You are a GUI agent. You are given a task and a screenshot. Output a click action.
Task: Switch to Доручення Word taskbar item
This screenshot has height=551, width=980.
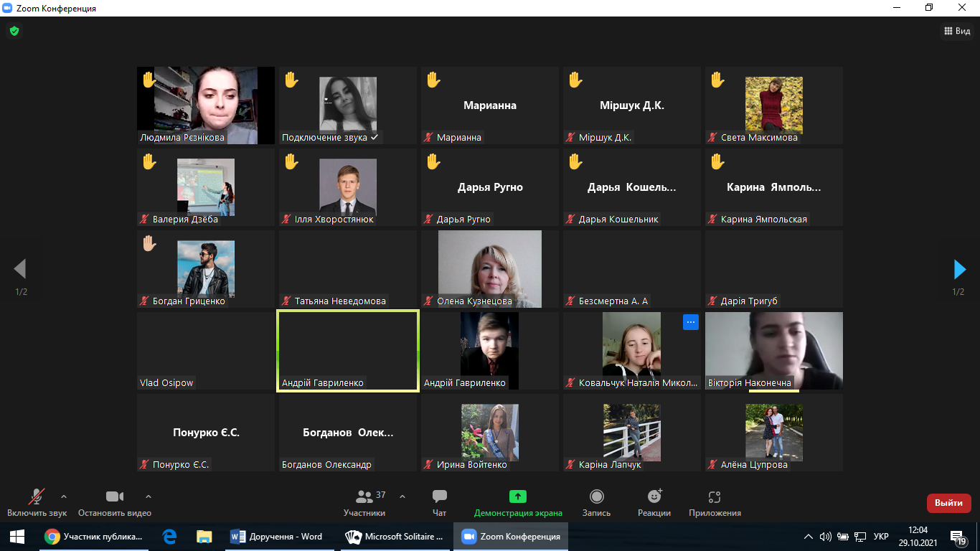pos(278,537)
